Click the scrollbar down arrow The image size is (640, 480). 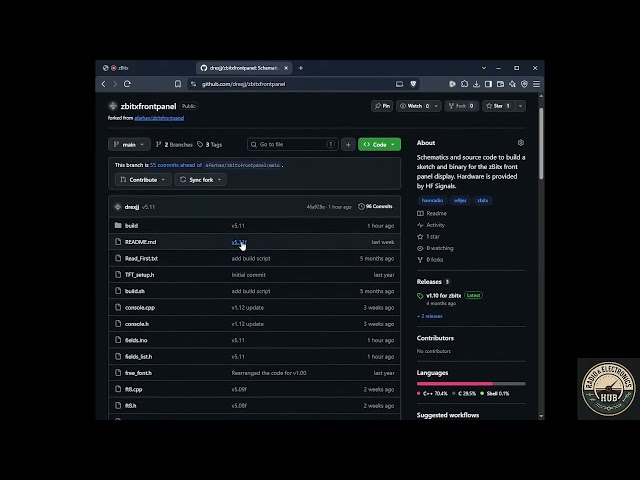click(x=541, y=416)
